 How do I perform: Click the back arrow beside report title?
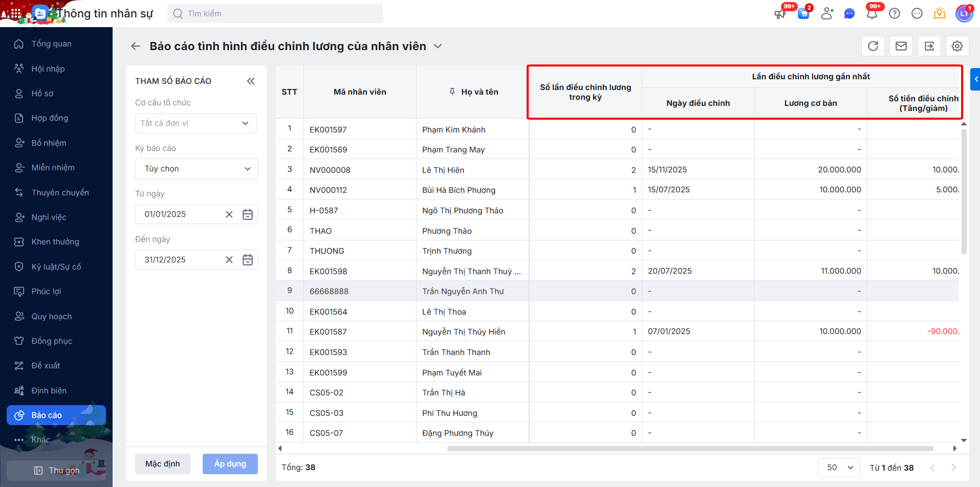point(135,46)
